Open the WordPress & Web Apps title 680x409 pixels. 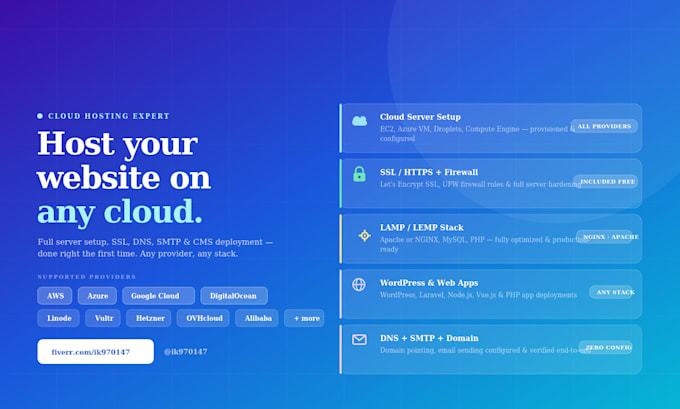pos(429,283)
